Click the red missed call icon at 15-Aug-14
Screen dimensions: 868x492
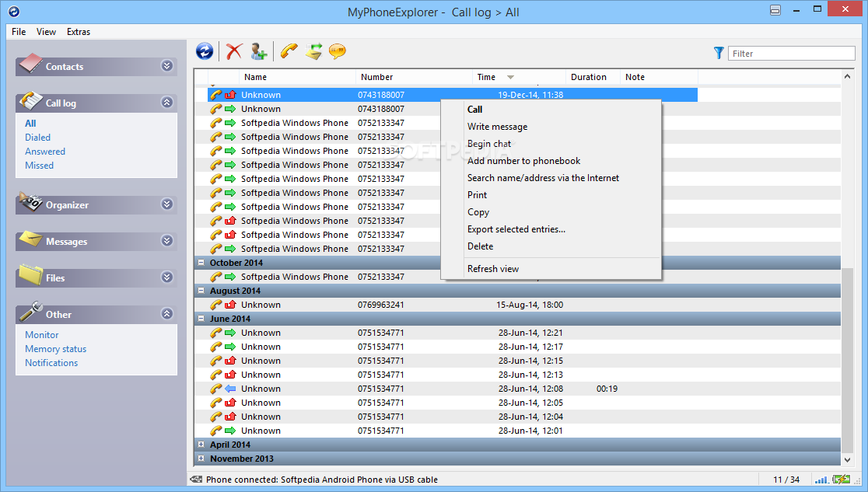(x=230, y=305)
